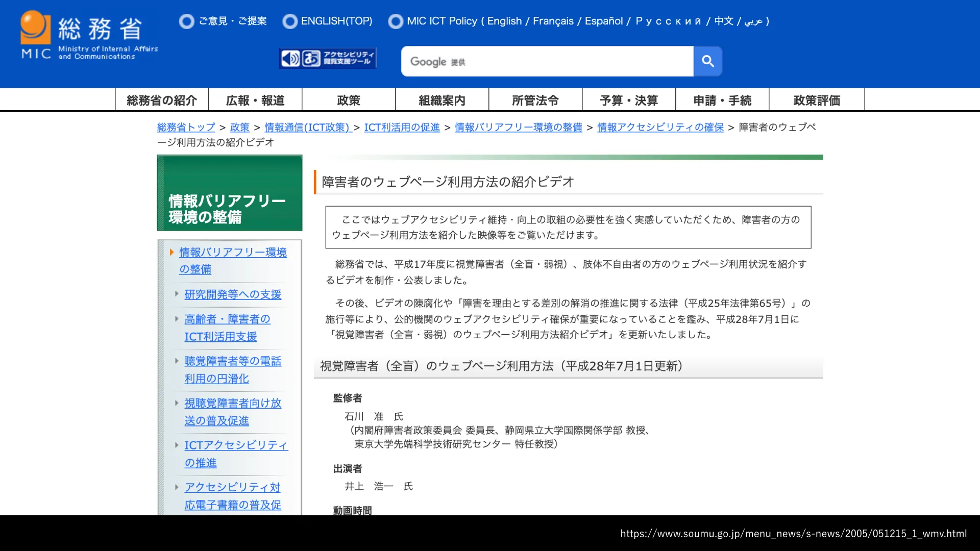Open the accessibility reading support tool
The width and height of the screenshot is (980, 551).
tap(328, 58)
